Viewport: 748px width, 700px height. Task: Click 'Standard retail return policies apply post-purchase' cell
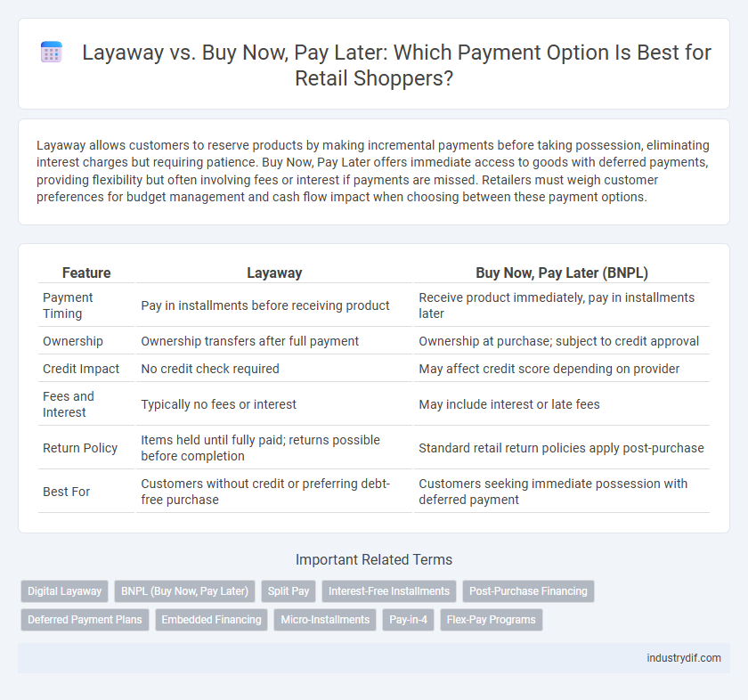point(561,448)
